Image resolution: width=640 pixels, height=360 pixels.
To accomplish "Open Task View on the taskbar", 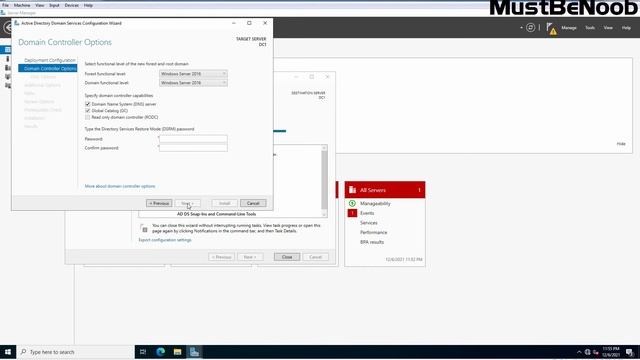I will click(143, 352).
